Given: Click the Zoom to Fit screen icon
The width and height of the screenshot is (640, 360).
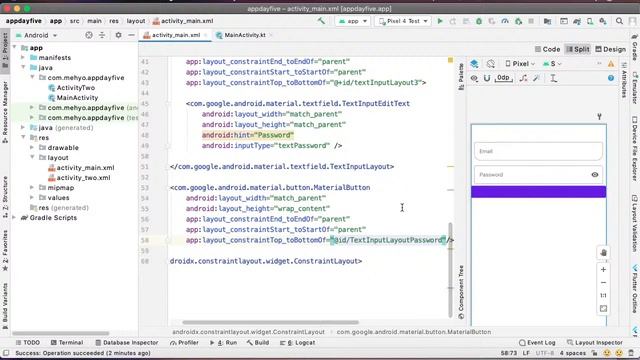Looking at the screenshot, I should 603,309.
